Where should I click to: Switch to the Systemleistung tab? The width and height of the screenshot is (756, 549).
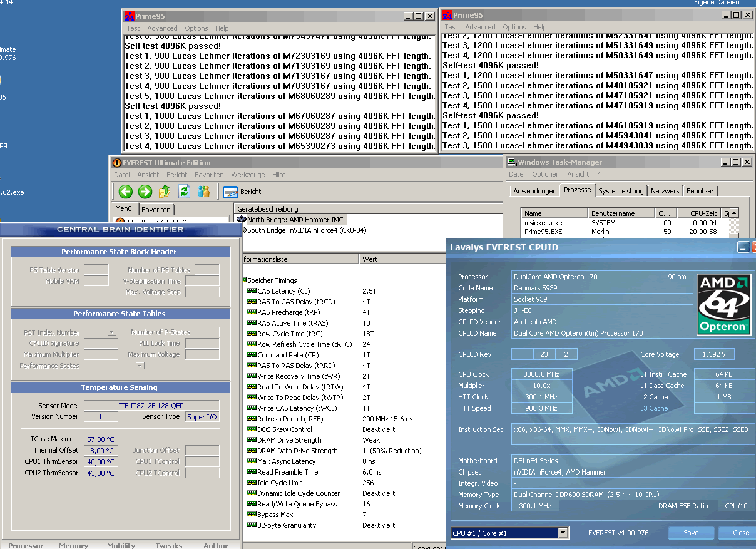[621, 191]
